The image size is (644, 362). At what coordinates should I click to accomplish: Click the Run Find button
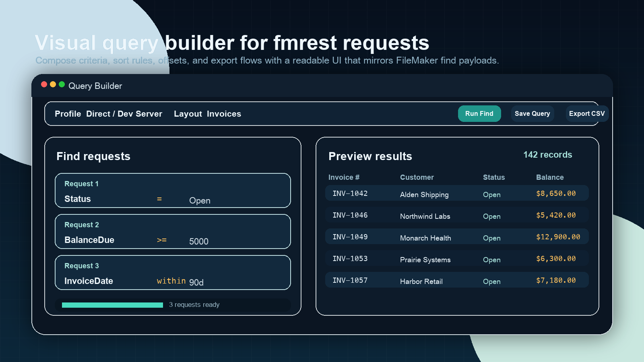point(479,114)
